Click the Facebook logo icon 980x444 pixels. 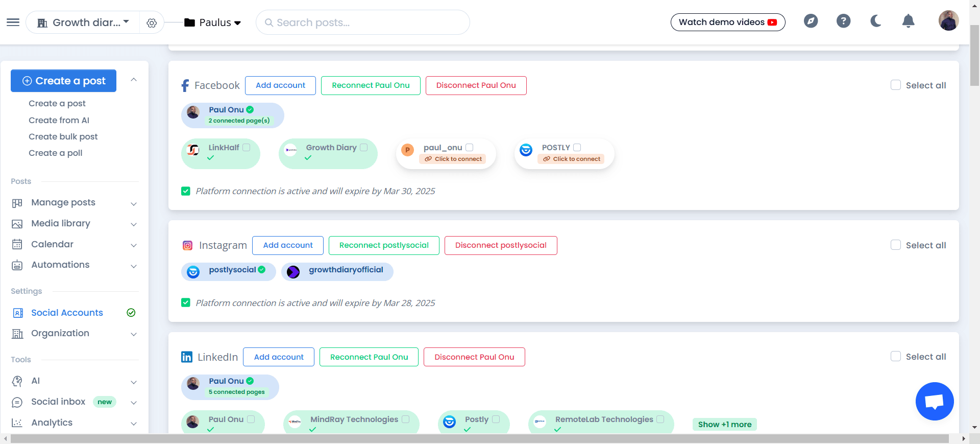pyautogui.click(x=185, y=85)
